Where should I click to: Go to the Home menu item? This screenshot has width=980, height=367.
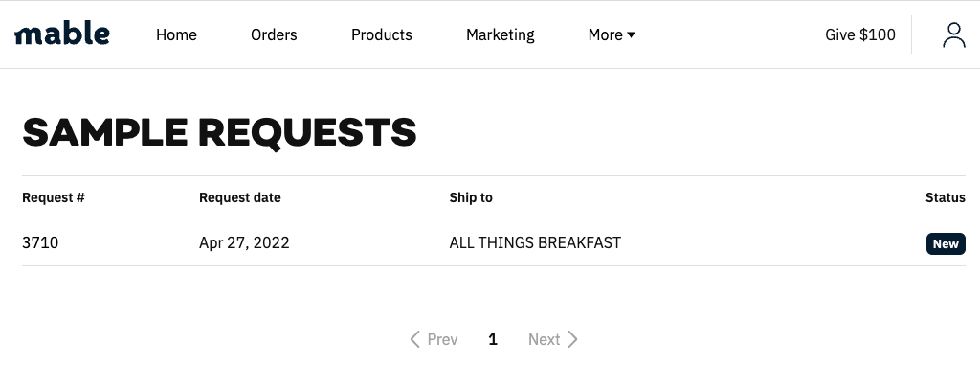[176, 35]
